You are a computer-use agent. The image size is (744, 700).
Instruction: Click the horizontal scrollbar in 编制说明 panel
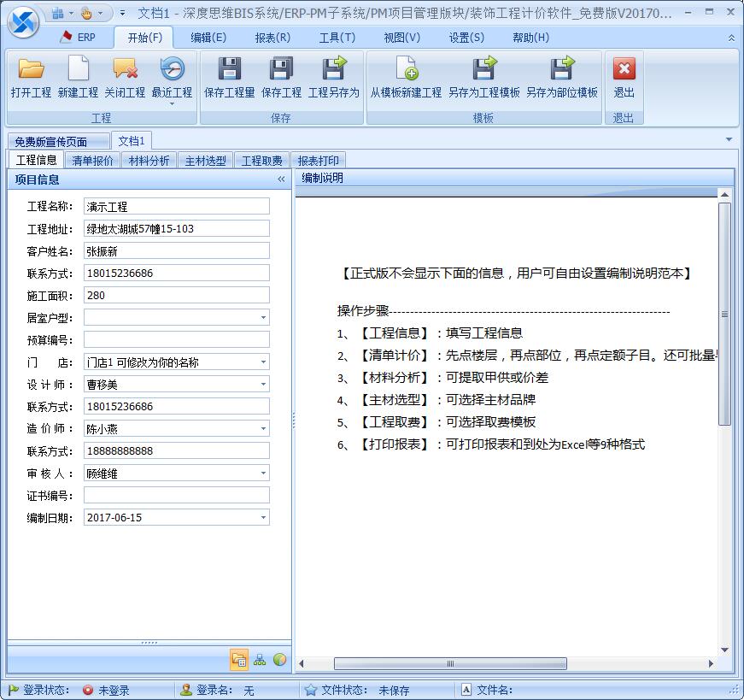click(x=450, y=663)
